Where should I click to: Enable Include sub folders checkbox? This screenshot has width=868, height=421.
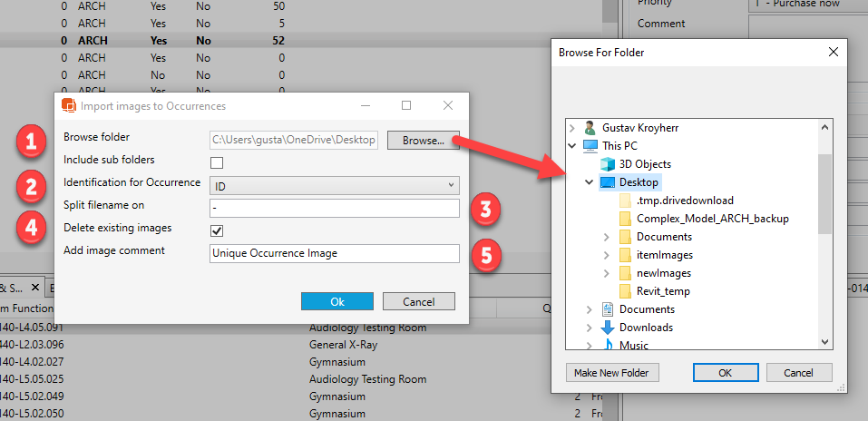(217, 162)
